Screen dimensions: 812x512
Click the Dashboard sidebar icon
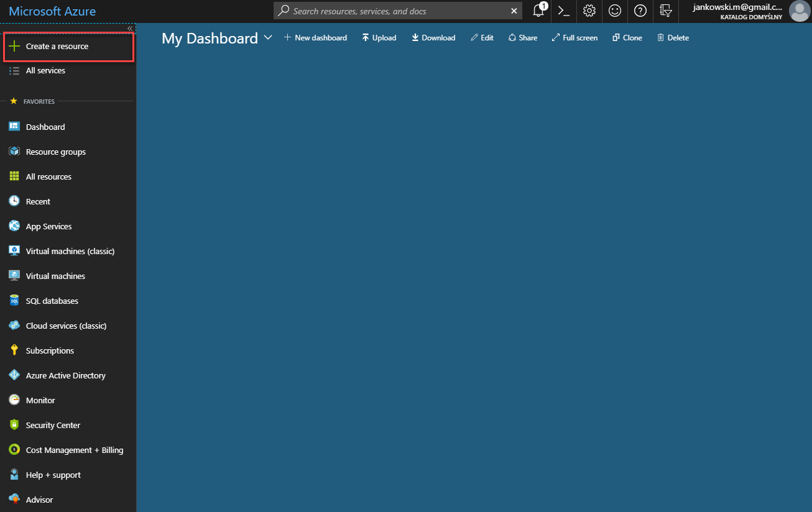[14, 127]
